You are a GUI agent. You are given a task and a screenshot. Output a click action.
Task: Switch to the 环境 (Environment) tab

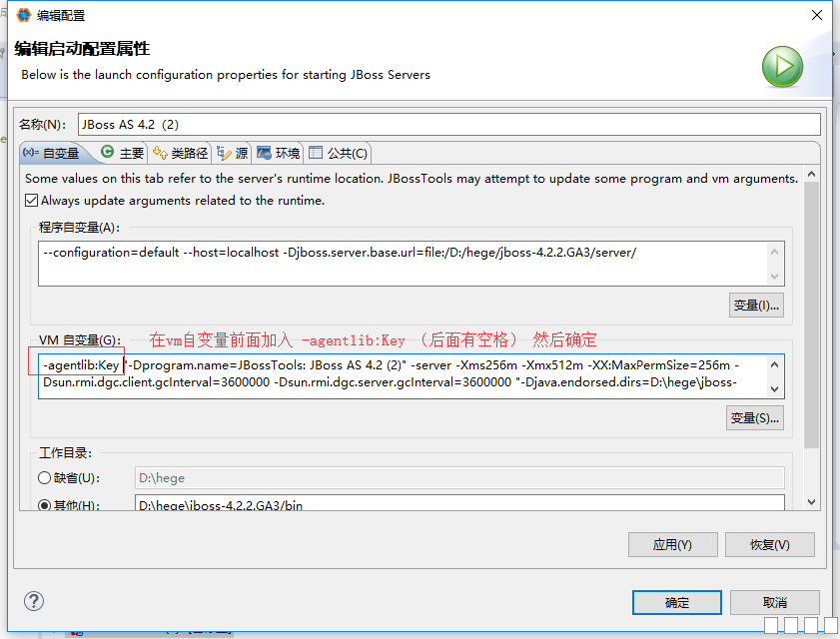(279, 153)
